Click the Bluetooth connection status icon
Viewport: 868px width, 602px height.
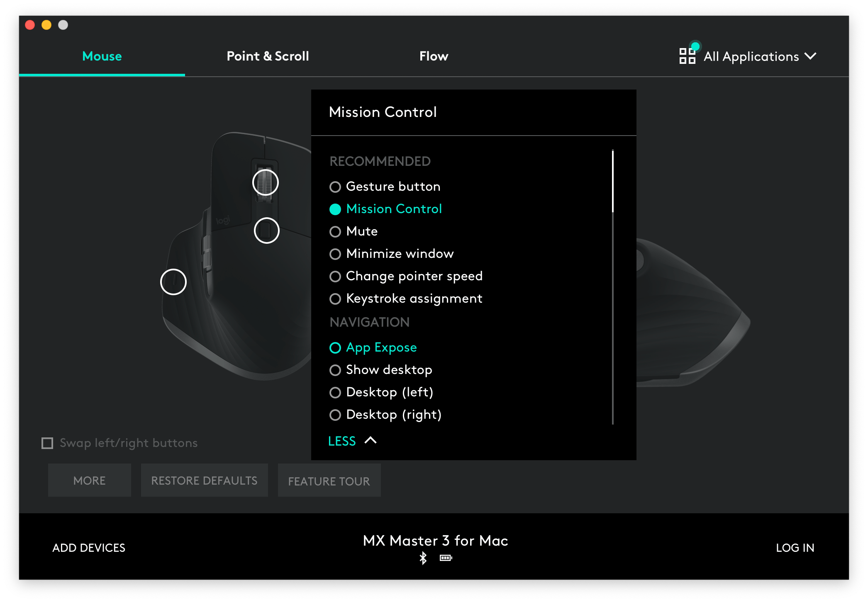click(423, 558)
